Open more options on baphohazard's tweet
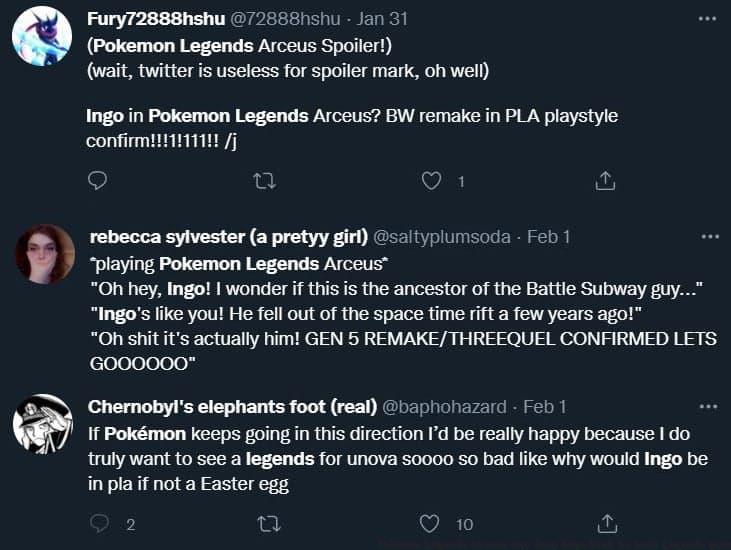Image resolution: width=731 pixels, height=550 pixels. [x=709, y=406]
